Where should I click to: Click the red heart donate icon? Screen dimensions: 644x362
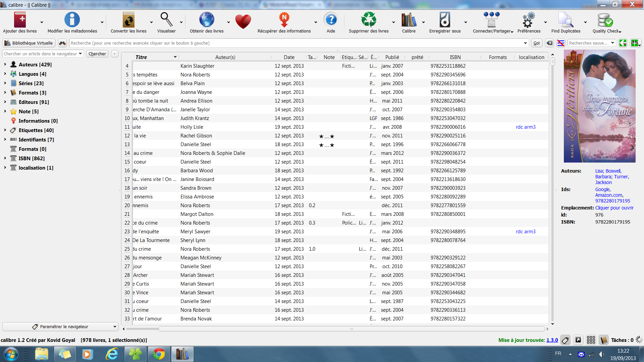point(243,21)
